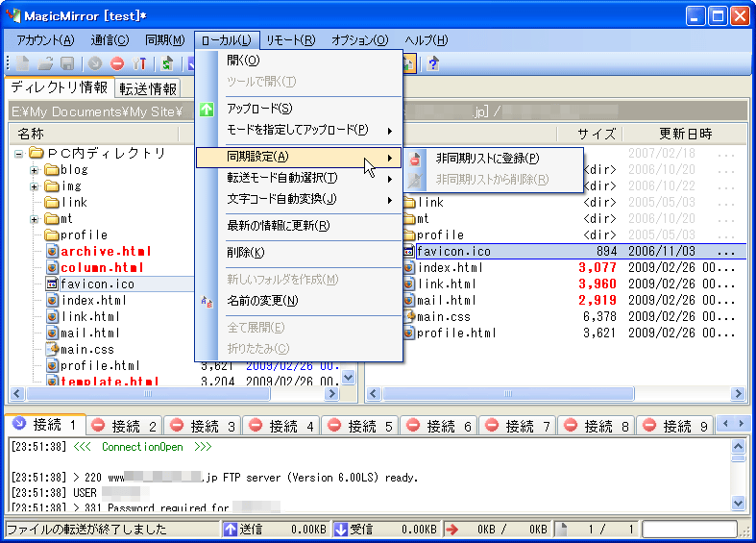Select 開く(O) from the local menu
Image resolution: width=756 pixels, height=543 pixels.
[x=299, y=61]
